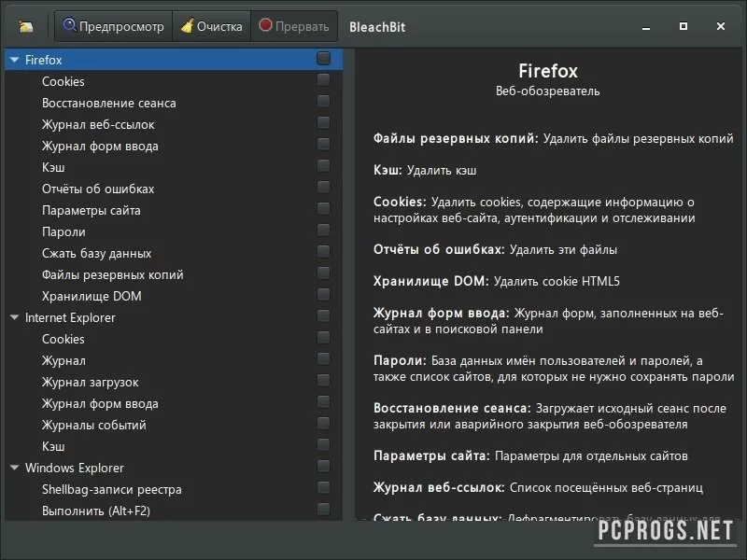Viewport: 747px width, 560px height.
Task: Check the Восстановление сеанса checkbox
Action: [x=323, y=101]
